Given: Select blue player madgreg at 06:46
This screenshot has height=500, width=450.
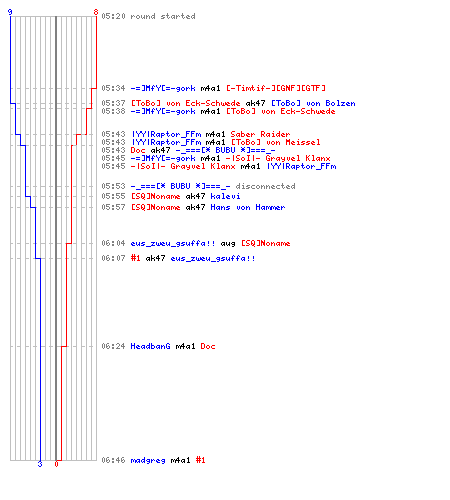Looking at the screenshot, I should pyautogui.click(x=148, y=460).
